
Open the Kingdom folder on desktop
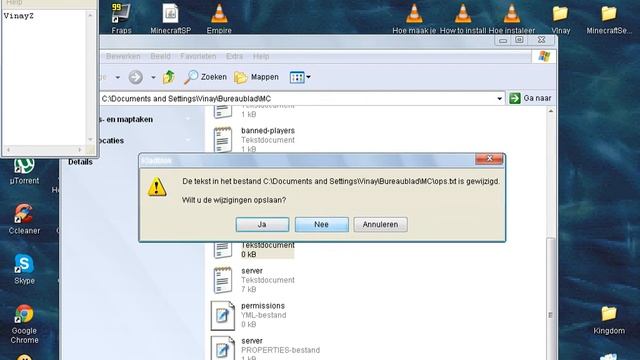click(609, 320)
